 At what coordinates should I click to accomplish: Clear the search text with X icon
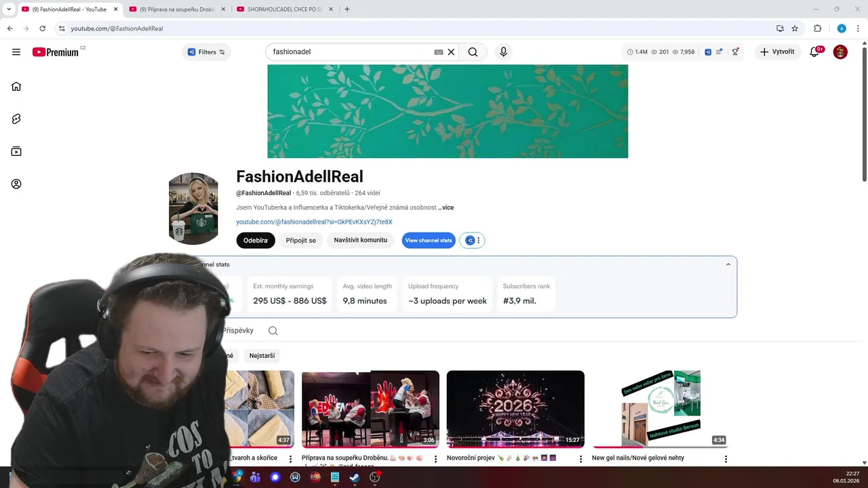pyautogui.click(x=451, y=52)
